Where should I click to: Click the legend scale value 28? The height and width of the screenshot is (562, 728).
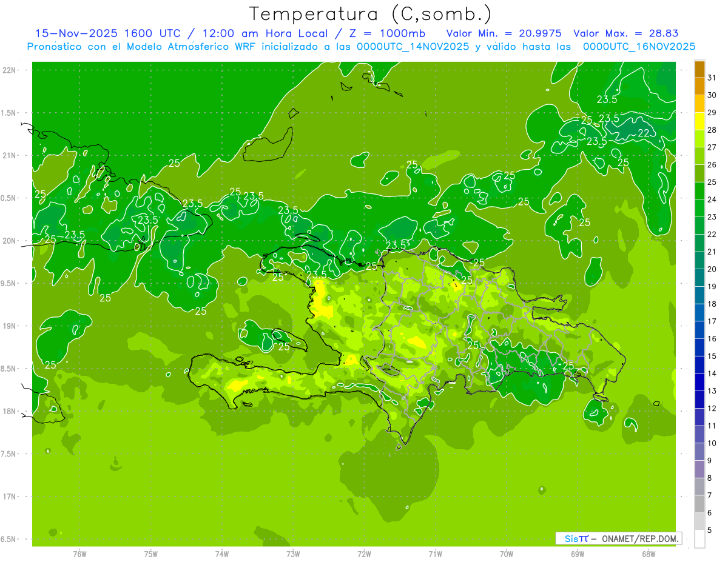pos(712,130)
